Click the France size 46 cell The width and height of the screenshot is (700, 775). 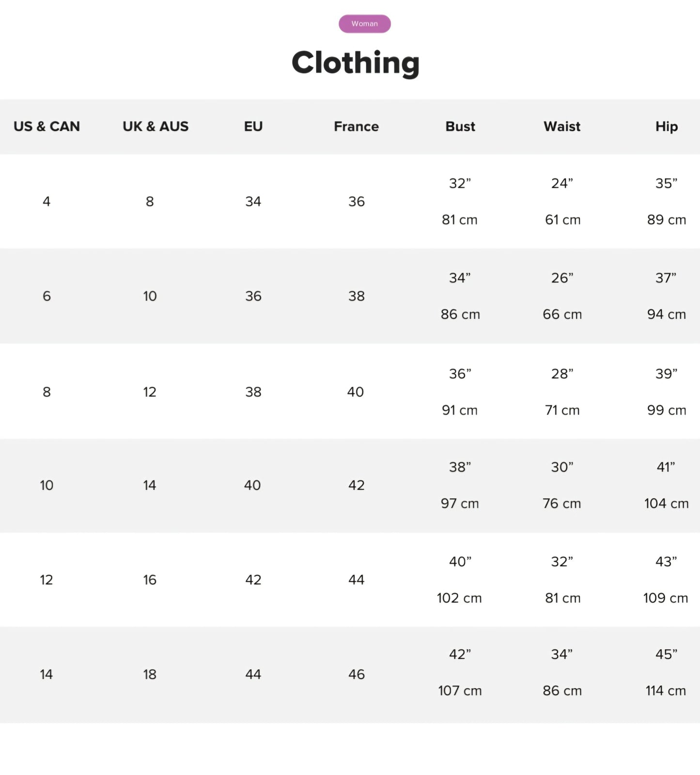tap(357, 674)
